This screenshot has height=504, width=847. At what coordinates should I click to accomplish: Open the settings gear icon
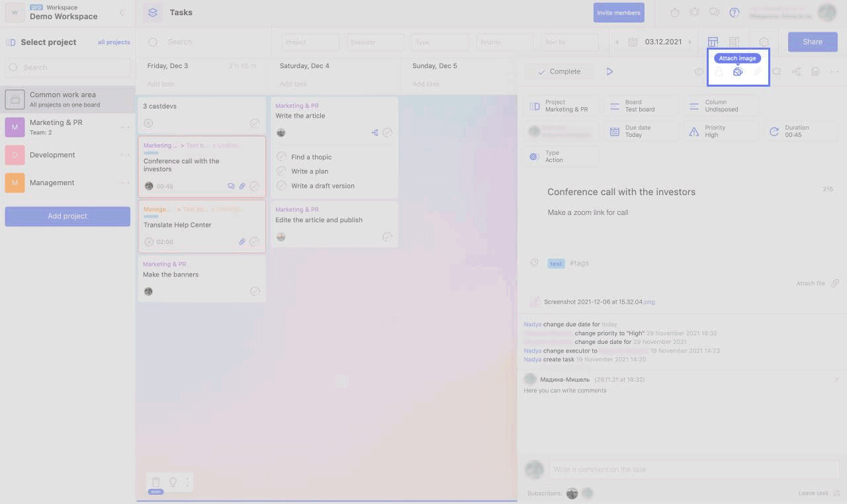point(764,42)
